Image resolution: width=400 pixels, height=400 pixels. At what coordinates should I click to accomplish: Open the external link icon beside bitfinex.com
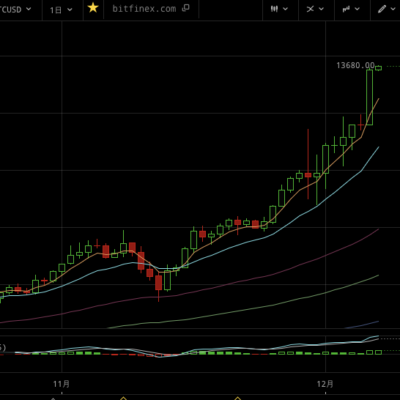tap(186, 8)
